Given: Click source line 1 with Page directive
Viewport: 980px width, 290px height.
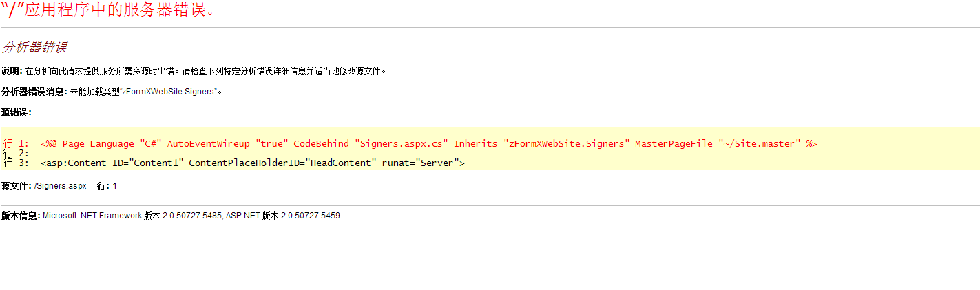Looking at the screenshot, I should tap(410, 144).
